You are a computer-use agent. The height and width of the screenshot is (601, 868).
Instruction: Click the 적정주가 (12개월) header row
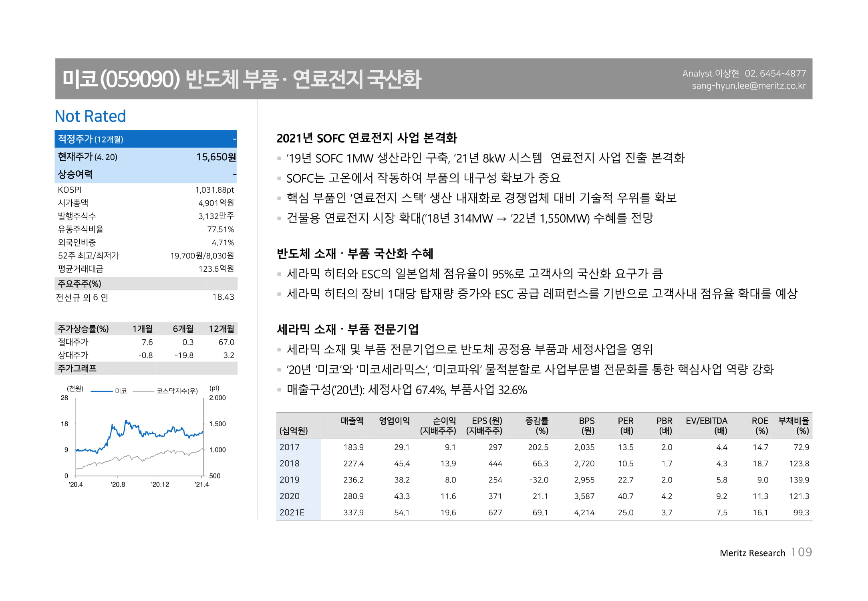tap(91, 139)
